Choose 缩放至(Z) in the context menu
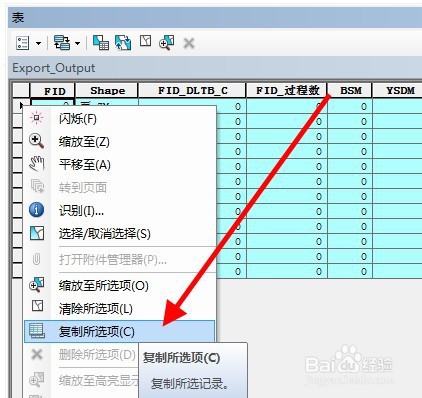The image size is (422, 398). tap(120, 142)
